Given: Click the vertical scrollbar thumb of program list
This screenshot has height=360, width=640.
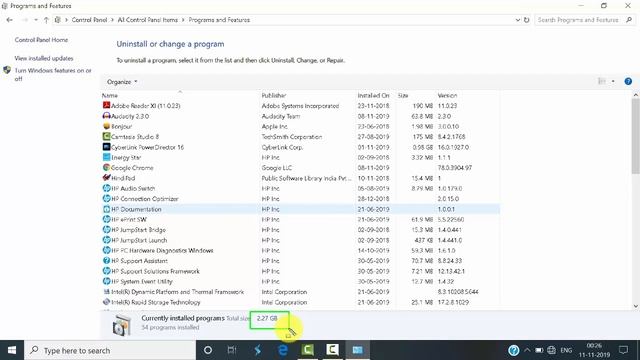Looking at the screenshot, I should pyautogui.click(x=636, y=136).
